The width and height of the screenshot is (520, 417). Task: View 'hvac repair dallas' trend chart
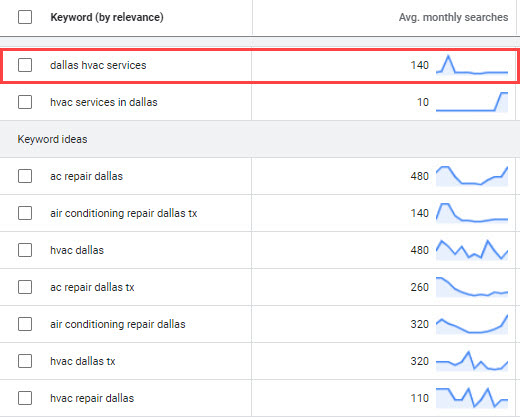pos(472,398)
